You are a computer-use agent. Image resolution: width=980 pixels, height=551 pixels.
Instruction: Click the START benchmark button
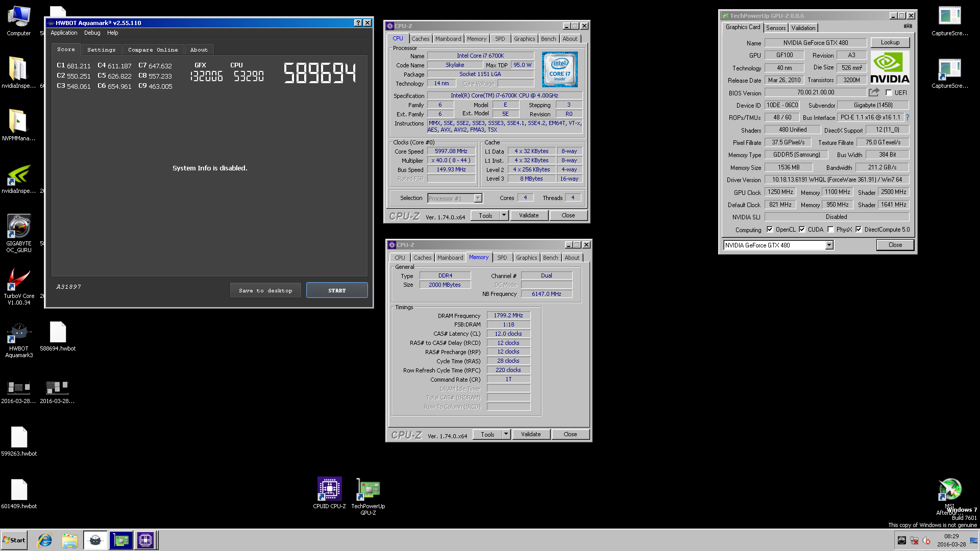click(x=337, y=290)
